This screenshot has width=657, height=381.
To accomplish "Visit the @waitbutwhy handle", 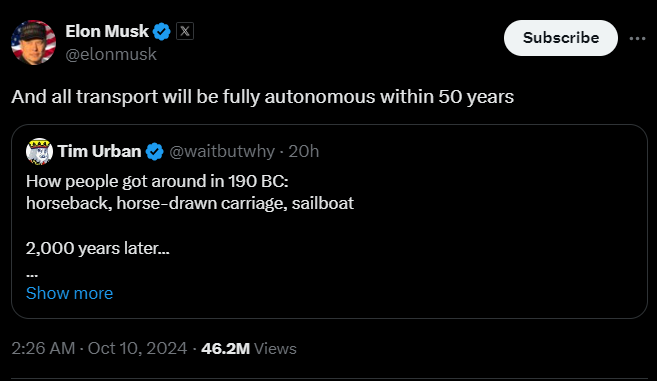I will [222, 151].
